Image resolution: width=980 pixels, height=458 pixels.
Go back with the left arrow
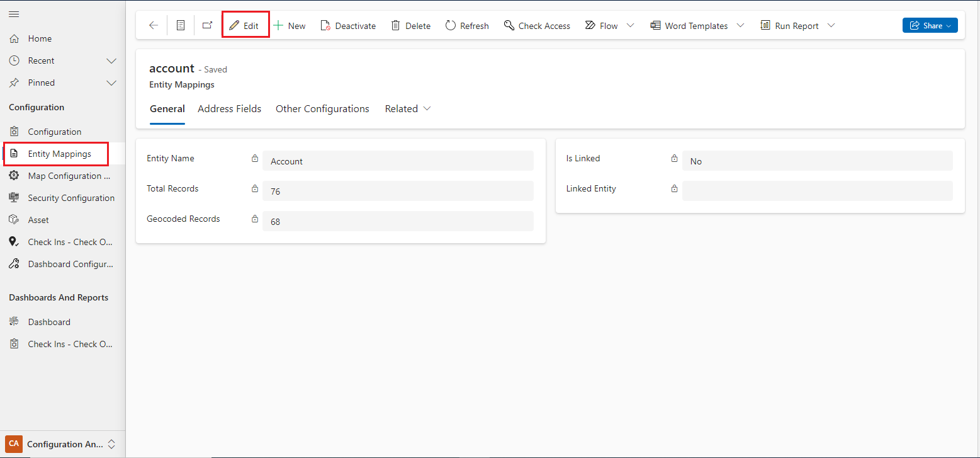(x=154, y=26)
